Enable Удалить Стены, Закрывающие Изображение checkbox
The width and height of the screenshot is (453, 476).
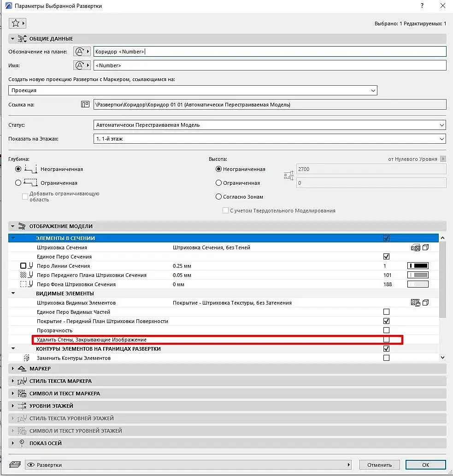click(x=386, y=340)
